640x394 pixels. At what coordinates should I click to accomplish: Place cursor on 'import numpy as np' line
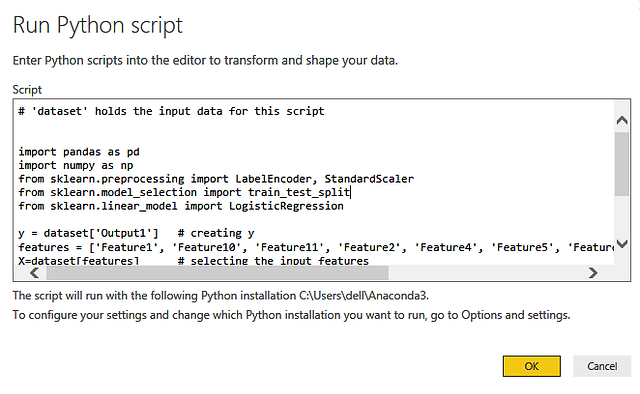76,165
